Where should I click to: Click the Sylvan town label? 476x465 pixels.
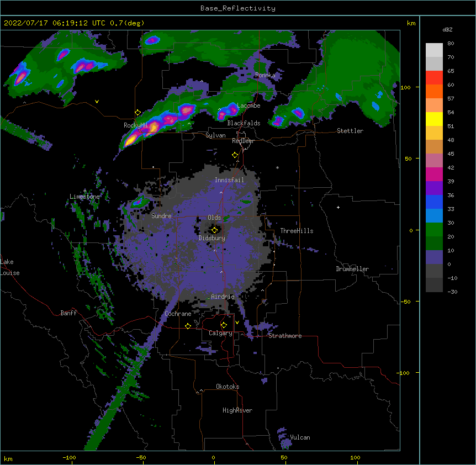215,135
